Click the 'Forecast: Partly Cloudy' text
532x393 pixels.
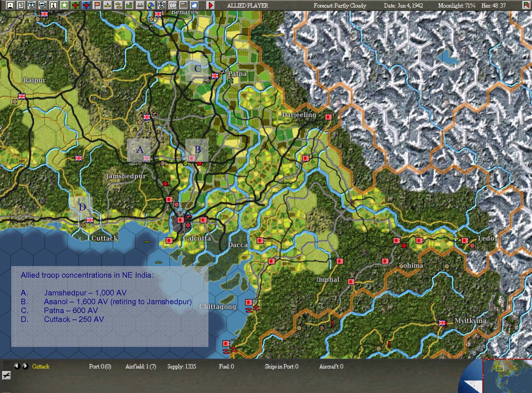340,5
